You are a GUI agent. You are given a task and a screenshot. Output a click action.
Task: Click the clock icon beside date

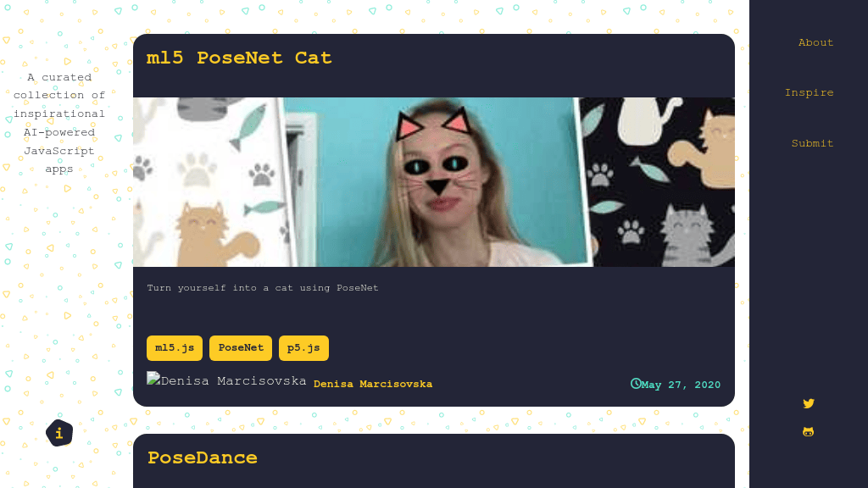tap(636, 384)
